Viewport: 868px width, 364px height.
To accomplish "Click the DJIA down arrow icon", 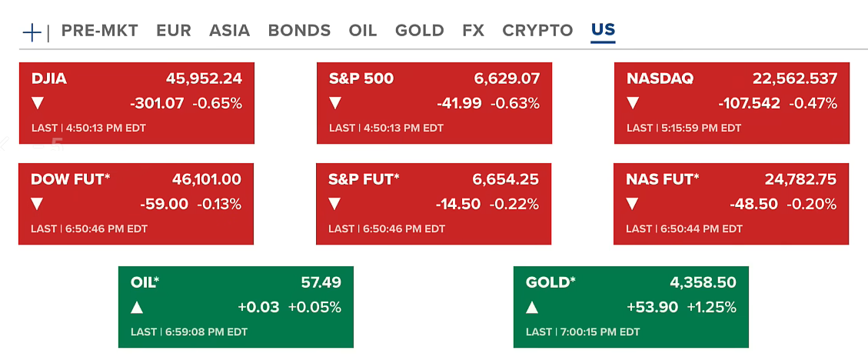I will [x=38, y=102].
